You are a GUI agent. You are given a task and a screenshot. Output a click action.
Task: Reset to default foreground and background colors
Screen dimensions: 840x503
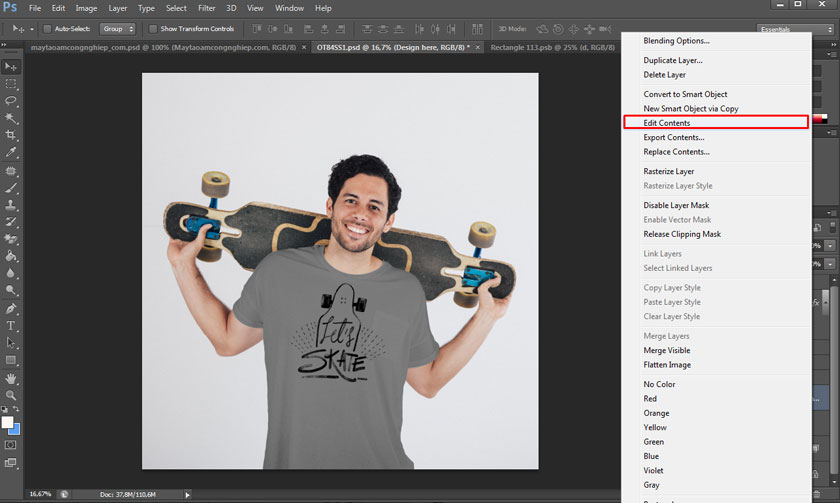point(4,409)
